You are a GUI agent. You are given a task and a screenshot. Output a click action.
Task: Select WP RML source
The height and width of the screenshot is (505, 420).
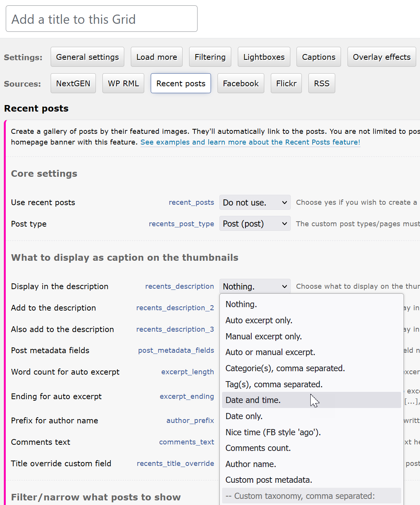123,84
